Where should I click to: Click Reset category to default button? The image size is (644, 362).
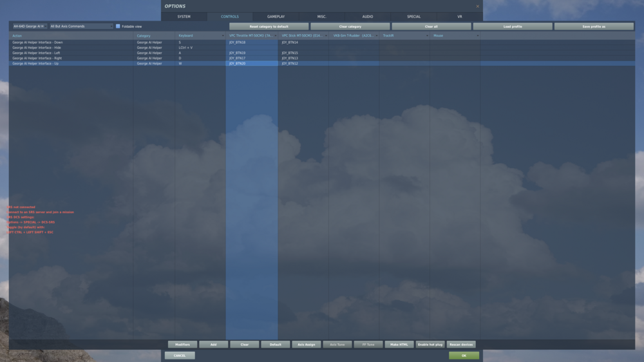[x=269, y=26]
